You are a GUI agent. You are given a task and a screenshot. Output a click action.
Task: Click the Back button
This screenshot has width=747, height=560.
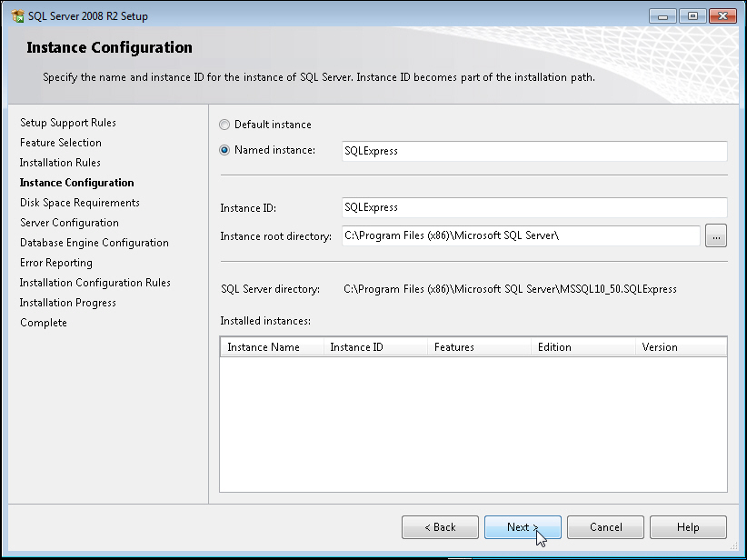440,527
